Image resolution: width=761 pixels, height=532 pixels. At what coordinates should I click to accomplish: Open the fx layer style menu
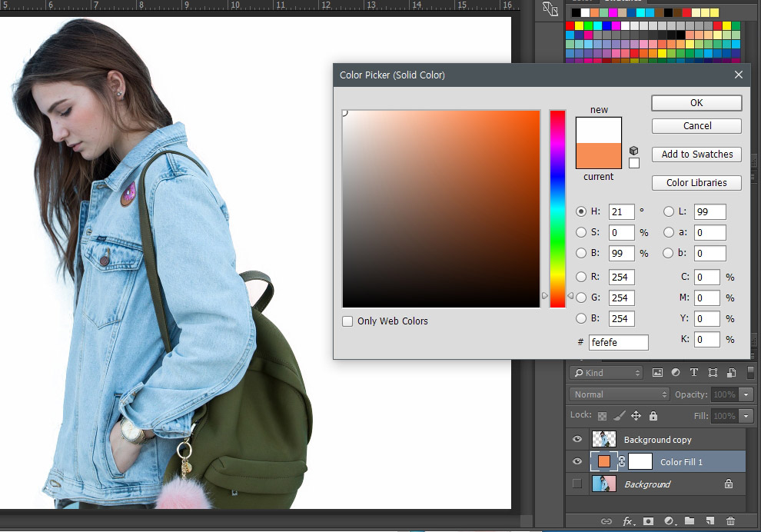click(627, 520)
